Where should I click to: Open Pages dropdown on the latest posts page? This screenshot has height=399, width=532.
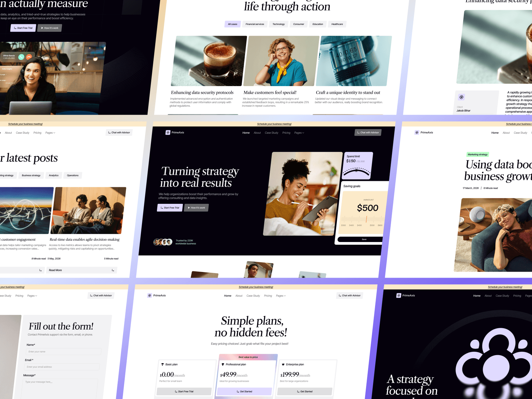point(50,133)
